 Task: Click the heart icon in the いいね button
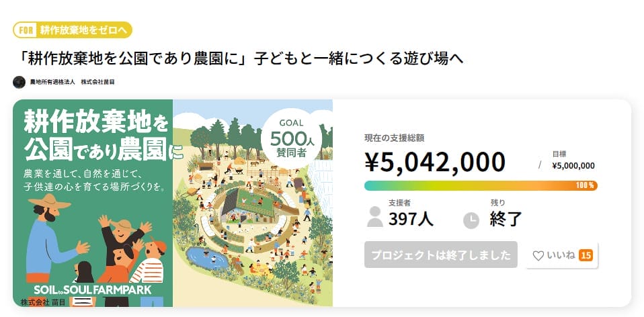tap(538, 256)
